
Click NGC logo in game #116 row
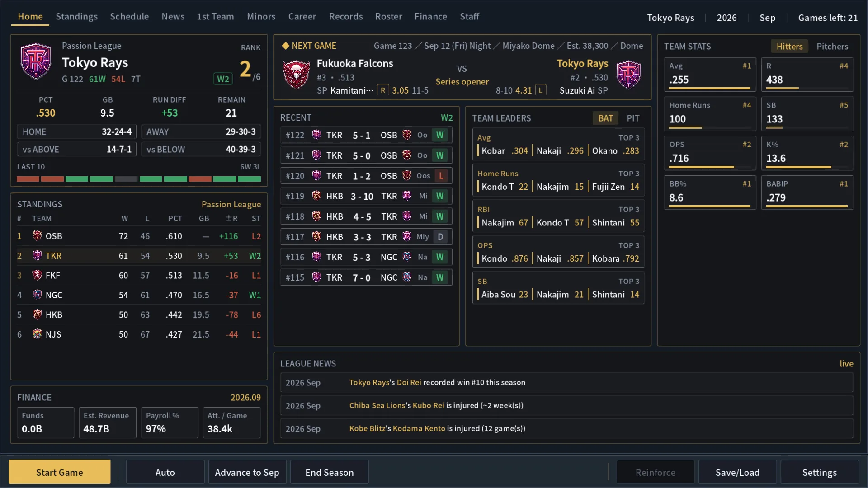click(x=407, y=257)
